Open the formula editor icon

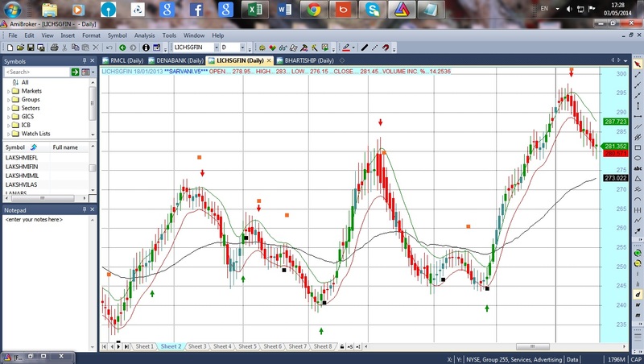coord(304,48)
